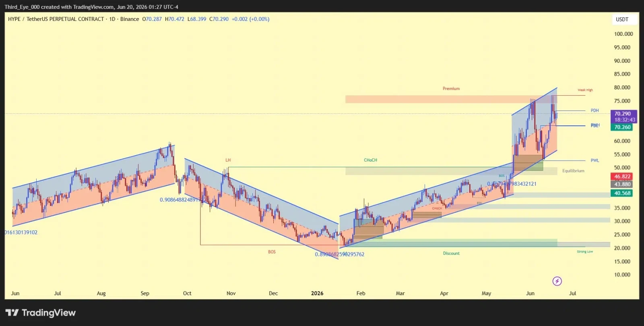
Task: Click the Strong Low label
Action: click(x=585, y=252)
